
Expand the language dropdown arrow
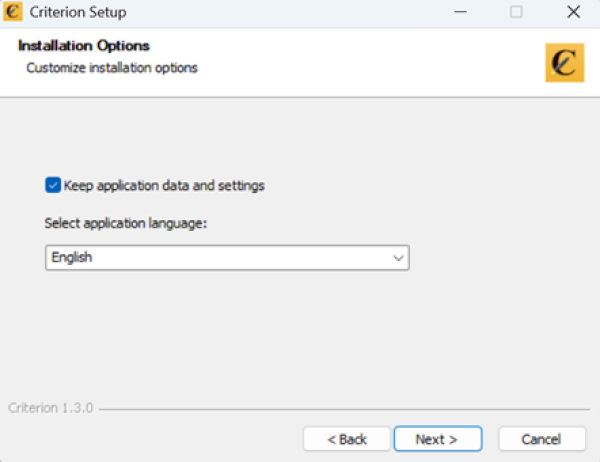coord(399,258)
